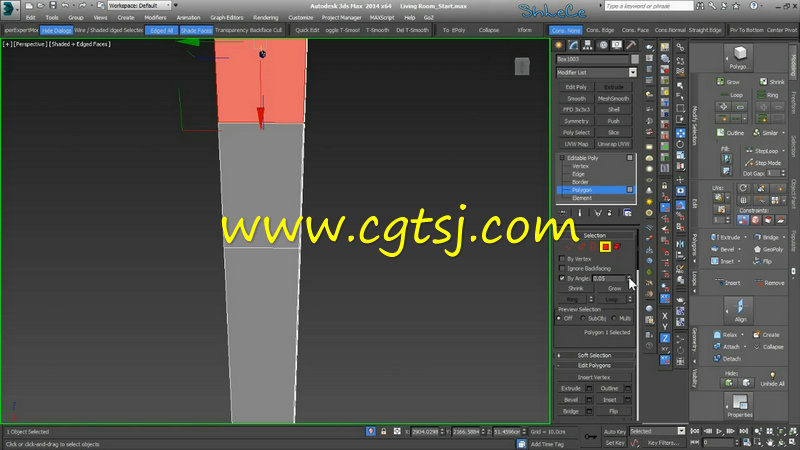This screenshot has width=800, height=450.
Task: Open the Modify command panel tab
Action: [x=573, y=45]
